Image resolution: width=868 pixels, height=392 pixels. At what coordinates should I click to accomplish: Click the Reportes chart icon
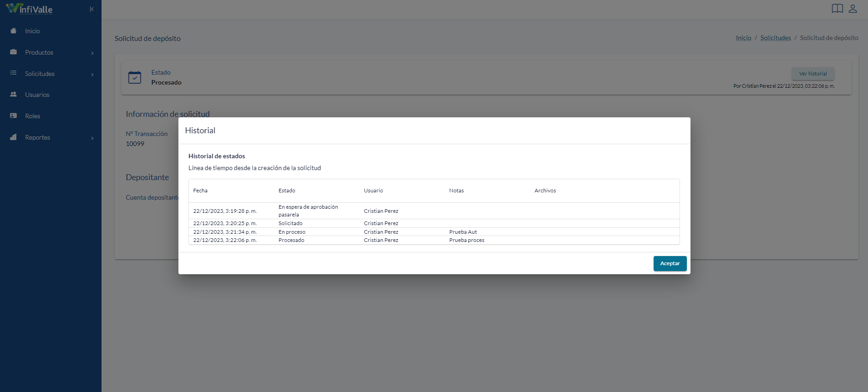point(14,137)
